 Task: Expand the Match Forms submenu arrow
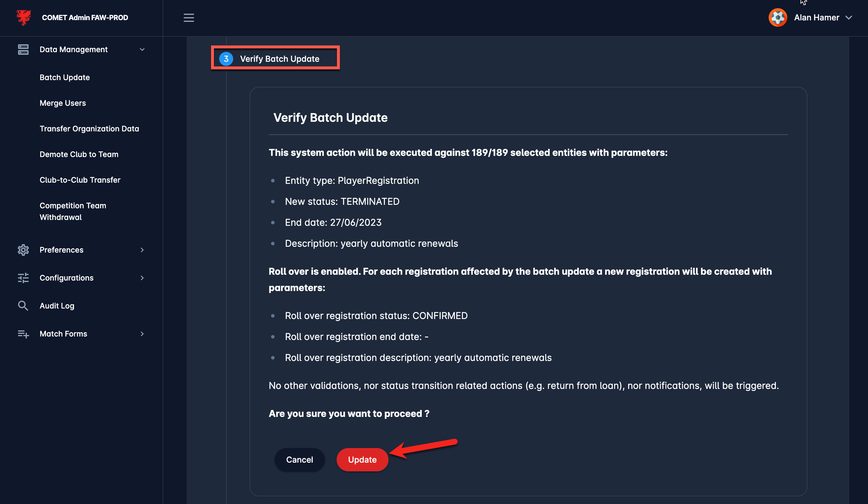142,334
